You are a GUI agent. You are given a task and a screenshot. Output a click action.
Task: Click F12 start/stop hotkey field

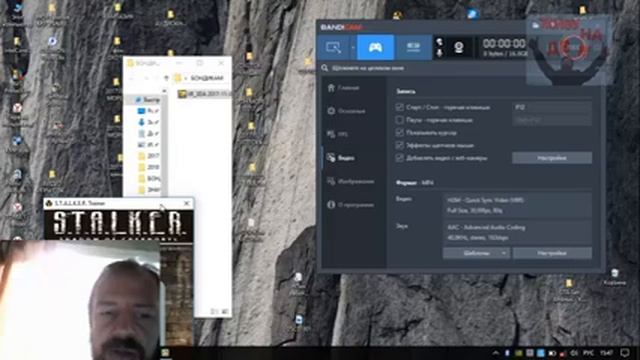[552, 107]
